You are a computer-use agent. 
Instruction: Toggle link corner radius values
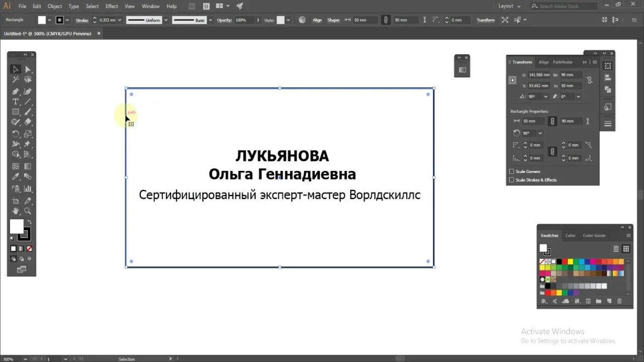[552, 151]
